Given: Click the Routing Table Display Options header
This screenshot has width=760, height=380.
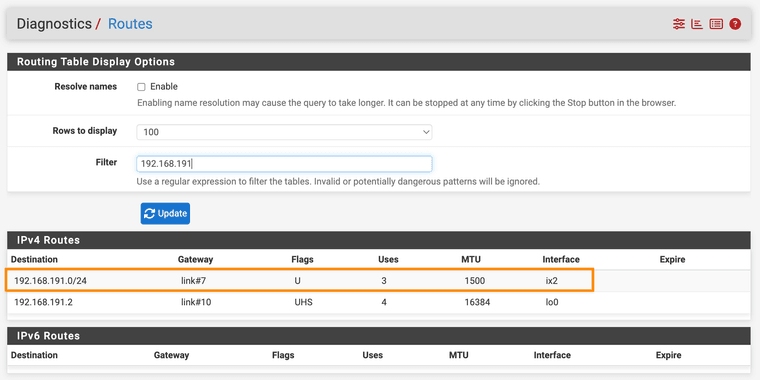Looking at the screenshot, I should 379,62.
